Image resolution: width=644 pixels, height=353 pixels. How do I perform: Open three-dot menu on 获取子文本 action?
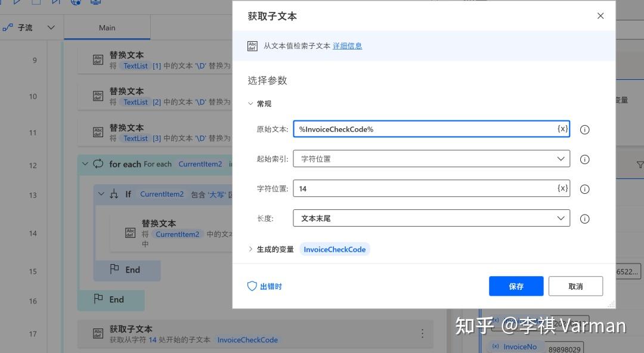pos(422,334)
